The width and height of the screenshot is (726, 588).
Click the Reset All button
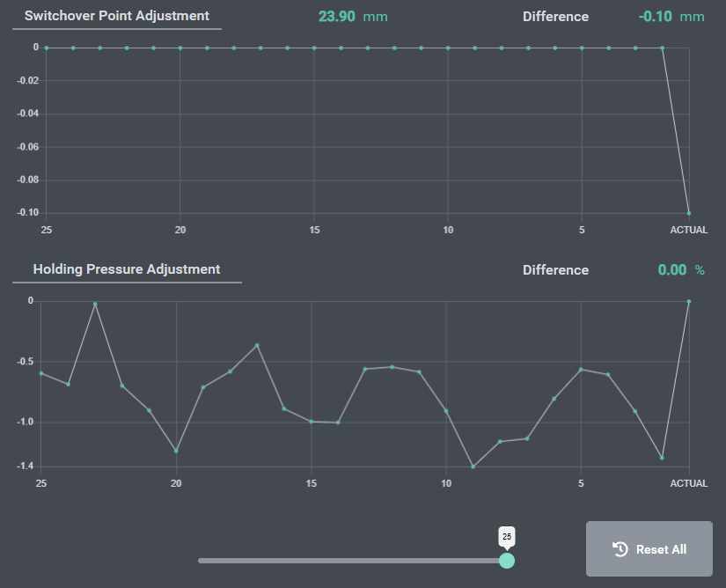coord(649,549)
